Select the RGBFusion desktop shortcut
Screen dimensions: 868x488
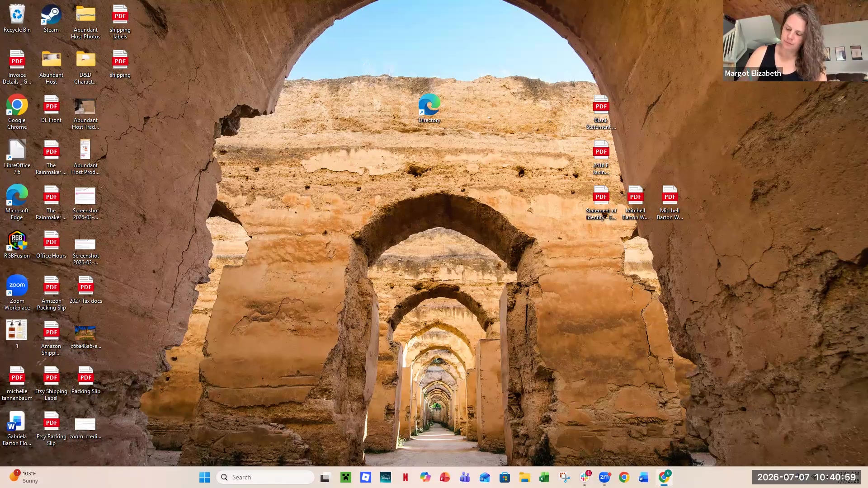pos(17,245)
